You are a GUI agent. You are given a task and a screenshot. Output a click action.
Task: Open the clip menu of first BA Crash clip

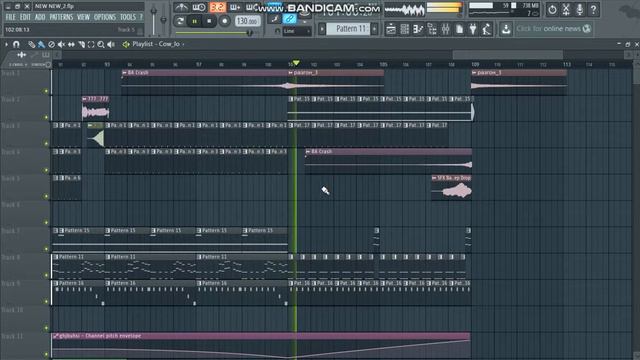pyautogui.click(x=124, y=73)
